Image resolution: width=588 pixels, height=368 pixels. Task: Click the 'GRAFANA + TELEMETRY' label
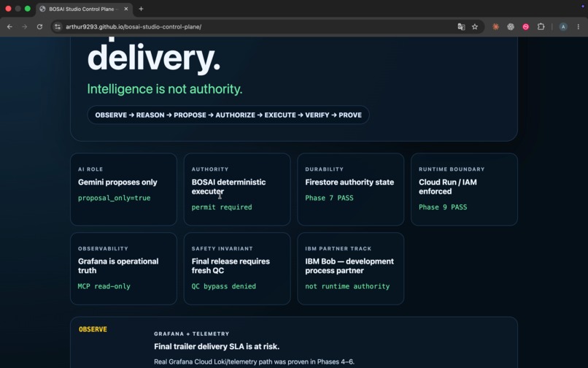[x=192, y=334]
